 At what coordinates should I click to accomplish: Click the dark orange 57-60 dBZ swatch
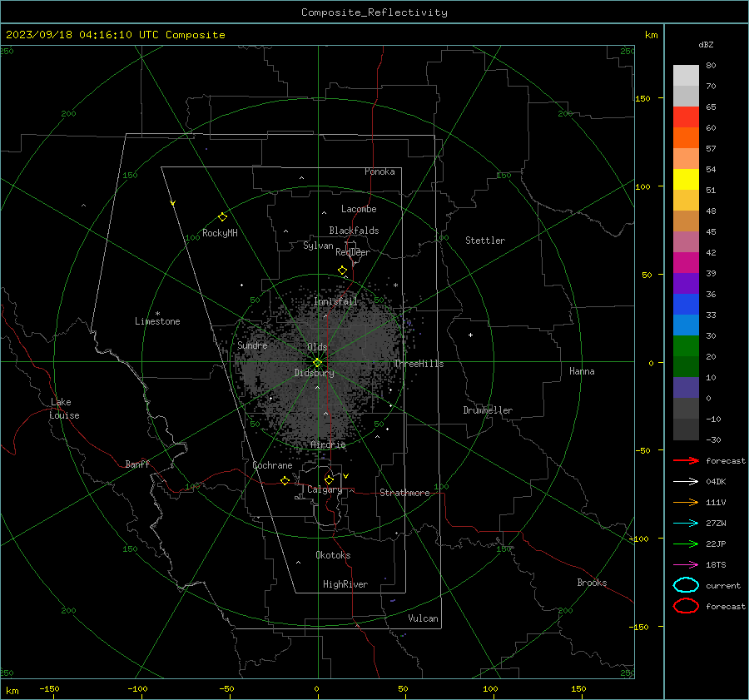[686, 137]
